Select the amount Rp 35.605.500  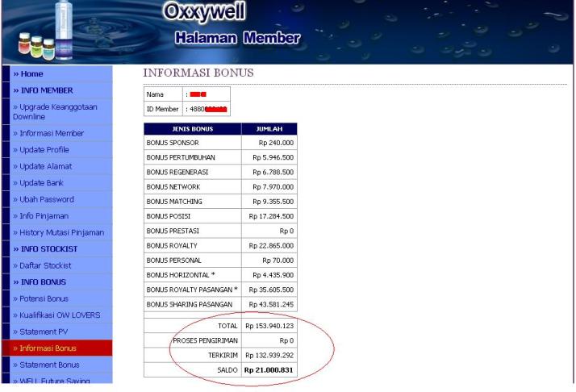pyautogui.click(x=272, y=290)
